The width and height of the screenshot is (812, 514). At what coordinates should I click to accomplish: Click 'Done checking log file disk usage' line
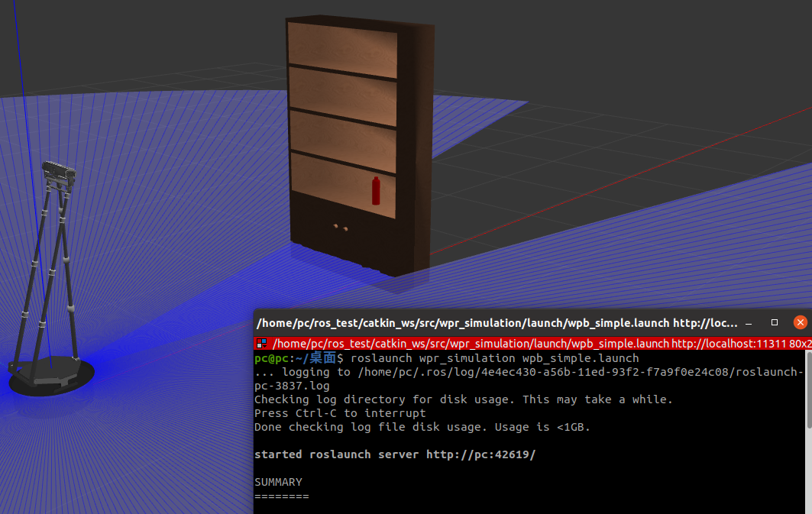(422, 427)
